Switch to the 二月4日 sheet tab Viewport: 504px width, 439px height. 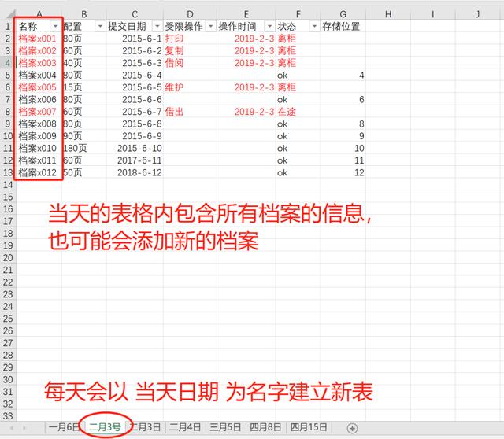(185, 427)
